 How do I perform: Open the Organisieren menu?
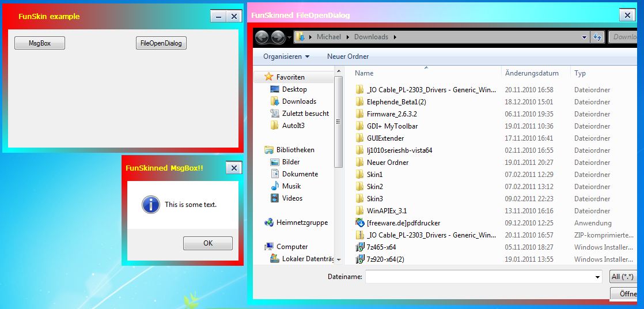286,56
